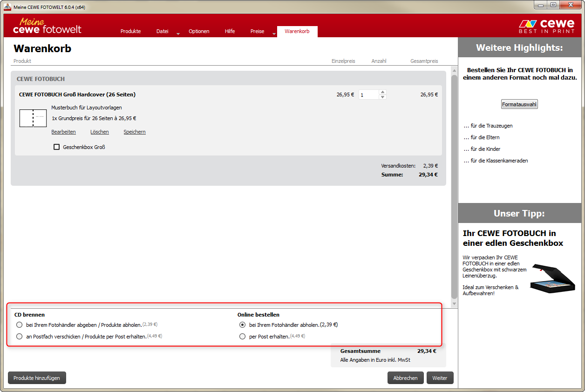This screenshot has width=585, height=392.
Task: Select CD option 'bei Ihrem Fotohändler abgeben'
Action: point(19,325)
